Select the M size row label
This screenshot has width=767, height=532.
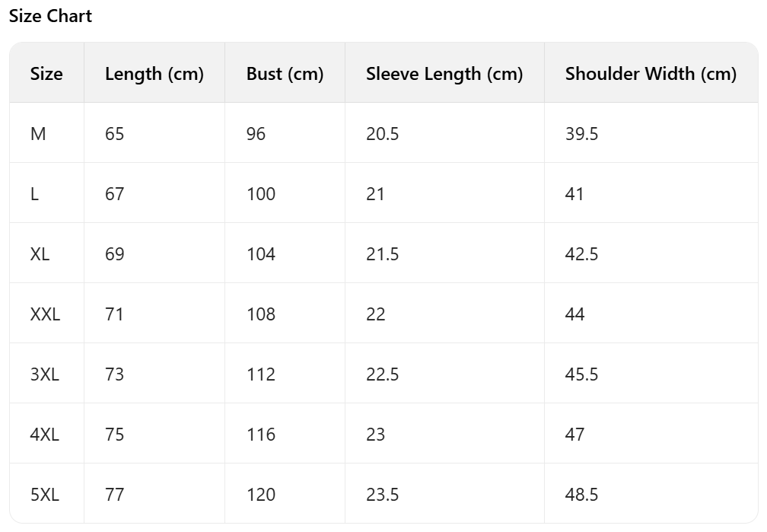pos(38,134)
